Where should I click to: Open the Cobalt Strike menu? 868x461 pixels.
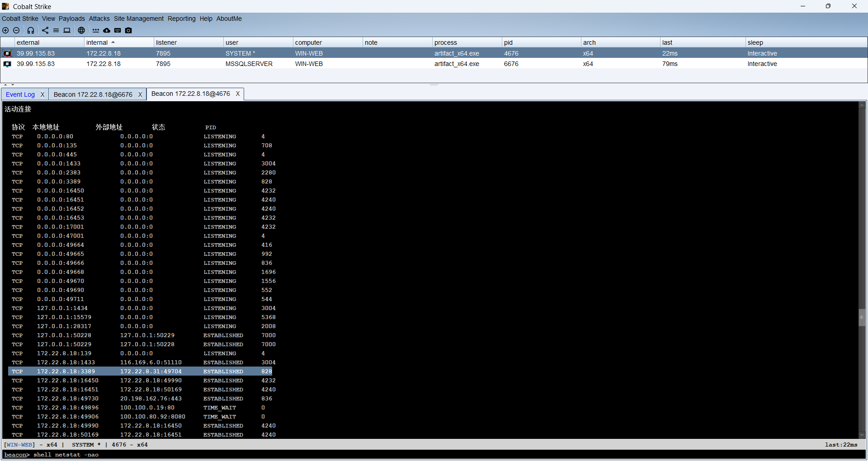tap(20, 19)
